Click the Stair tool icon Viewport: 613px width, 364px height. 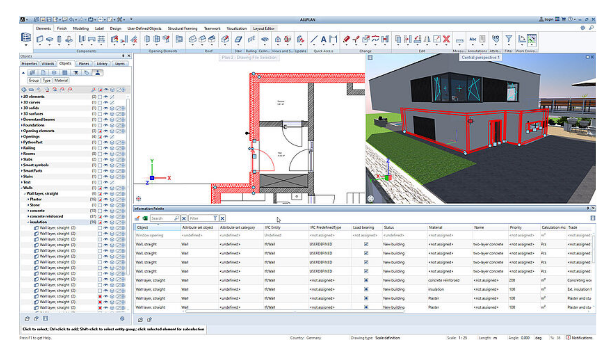[x=238, y=39]
